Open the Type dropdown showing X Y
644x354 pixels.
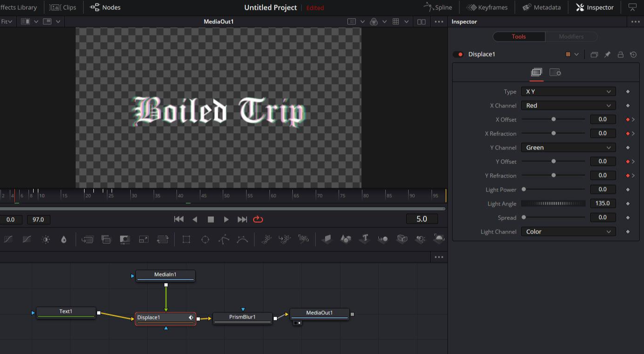coord(568,92)
